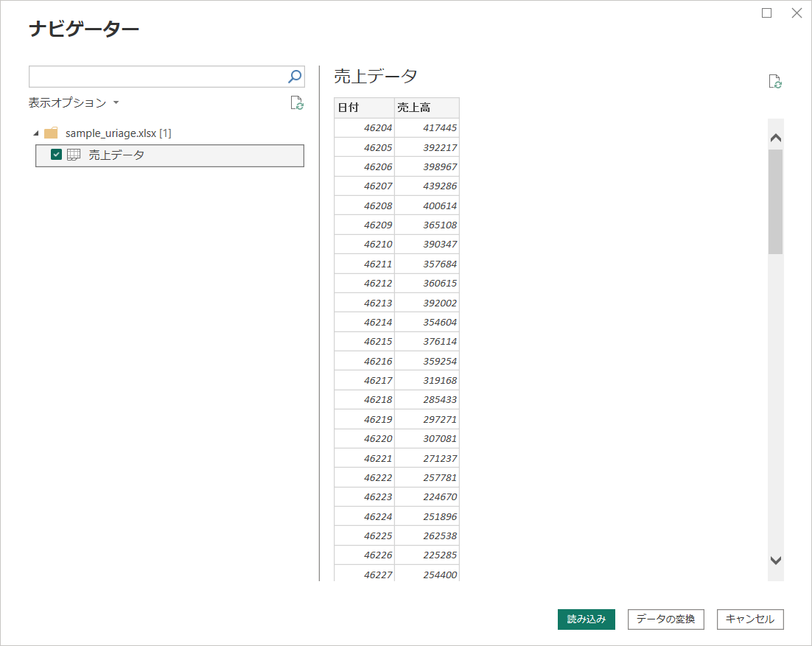Click cell with value 251896
This screenshot has width=812, height=646.
[x=427, y=516]
